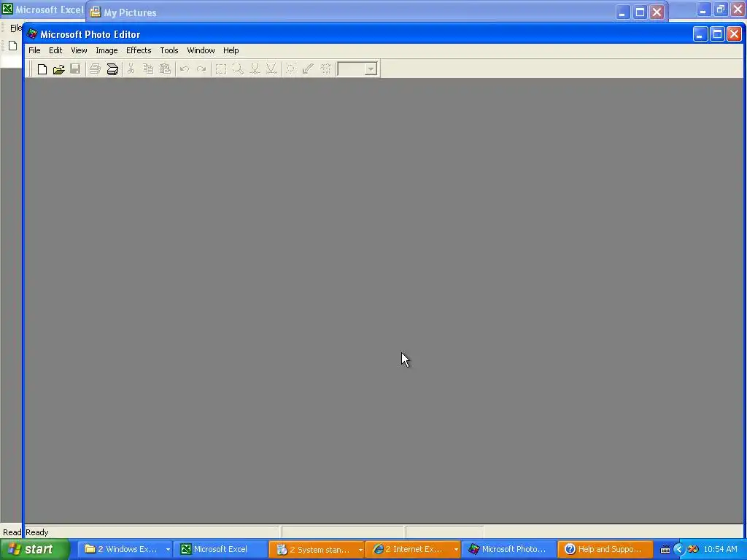Open the Internet Explorer taskbar group
Image resolution: width=747 pixels, height=560 pixels.
(x=411, y=550)
